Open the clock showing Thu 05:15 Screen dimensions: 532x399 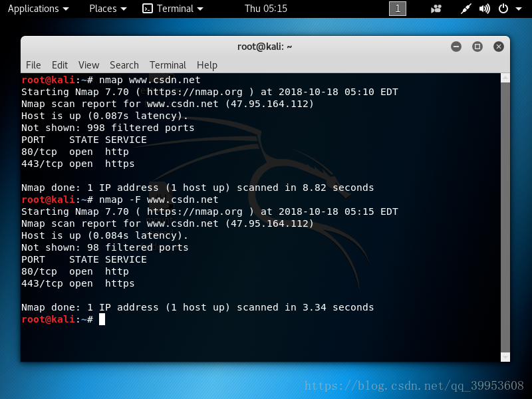click(265, 9)
